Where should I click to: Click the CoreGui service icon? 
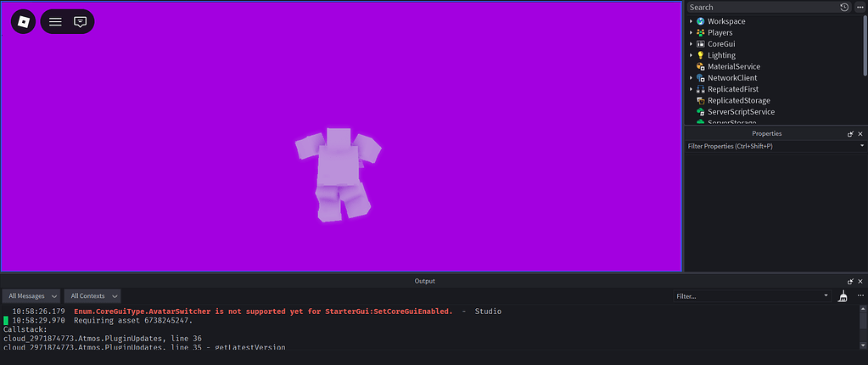[x=701, y=44]
